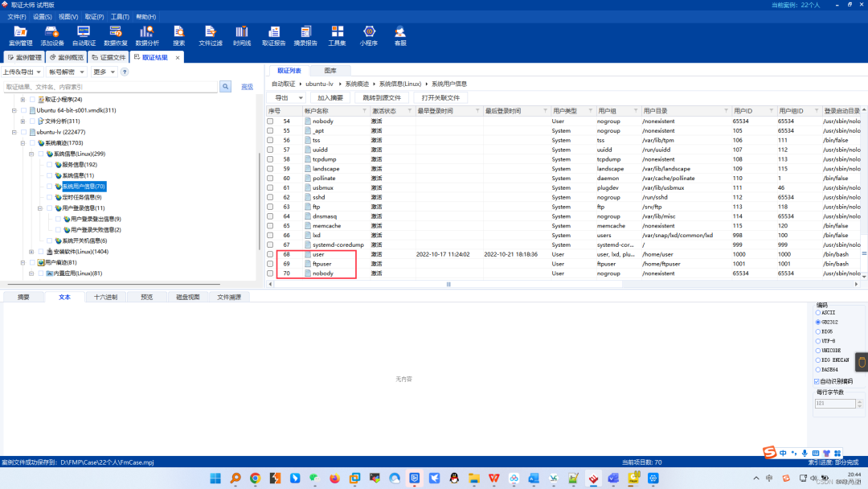This screenshot has height=489, width=868.
Task: Open the 取证(P) menu
Action: pos(94,17)
